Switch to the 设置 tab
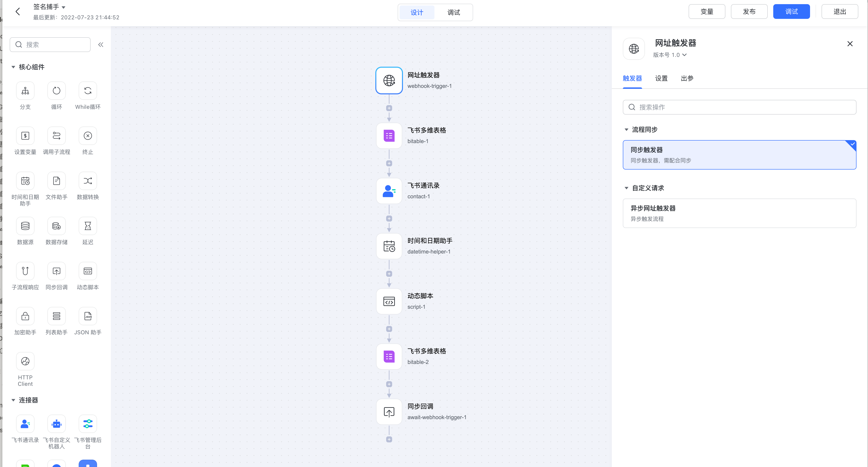868x467 pixels. click(x=661, y=78)
